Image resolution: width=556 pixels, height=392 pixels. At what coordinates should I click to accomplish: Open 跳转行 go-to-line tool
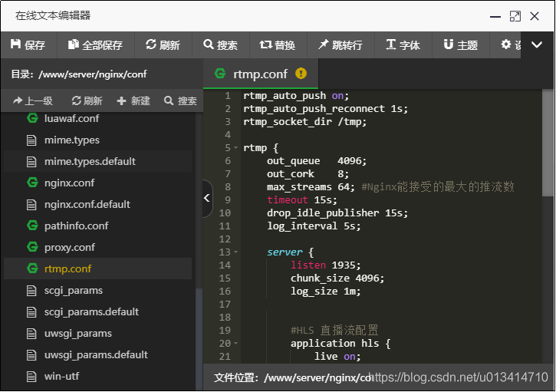341,44
